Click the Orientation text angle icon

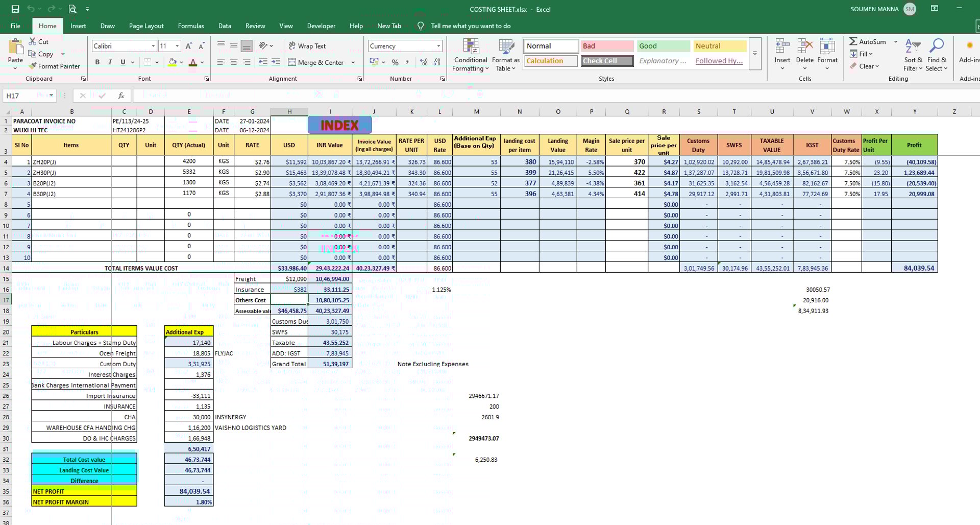tap(263, 46)
